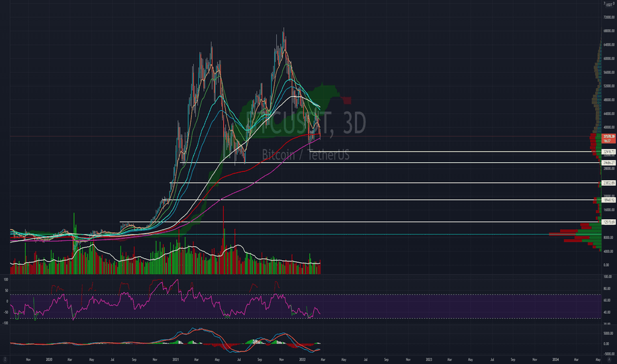Image resolution: width=617 pixels, height=364 pixels.
Task: Click the -5000.00 tick on MACD pane axis
Action: point(608,354)
